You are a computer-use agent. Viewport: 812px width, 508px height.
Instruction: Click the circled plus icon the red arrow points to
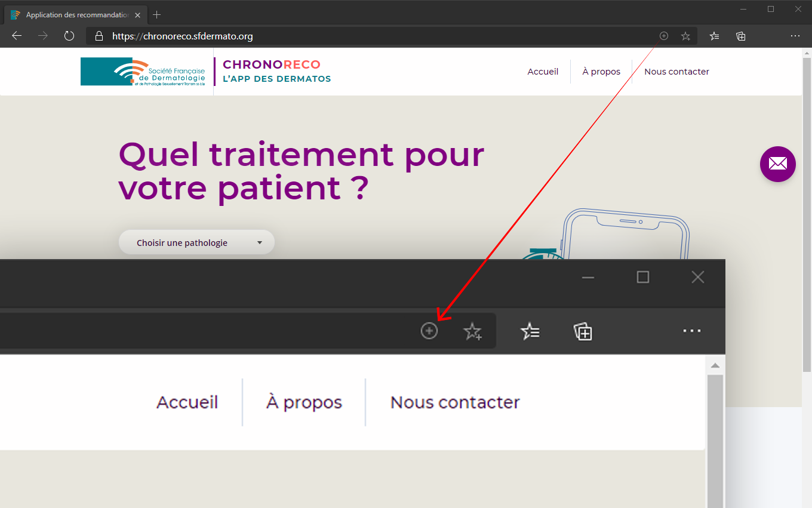click(x=429, y=331)
